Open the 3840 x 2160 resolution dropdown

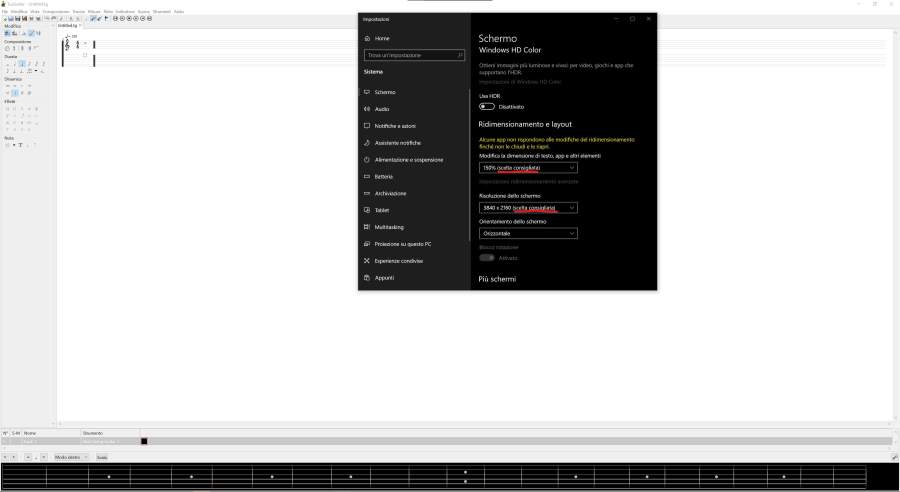click(528, 208)
